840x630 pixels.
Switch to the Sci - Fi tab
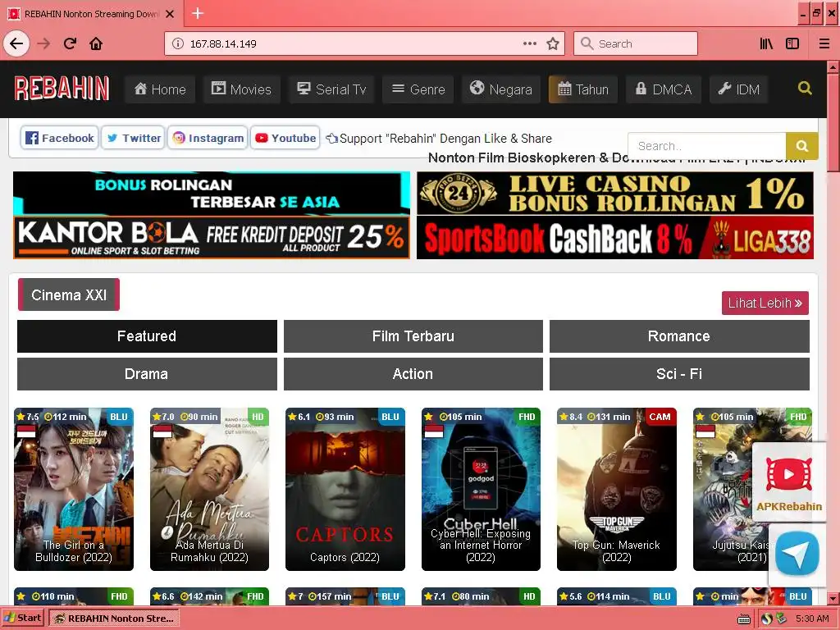679,374
